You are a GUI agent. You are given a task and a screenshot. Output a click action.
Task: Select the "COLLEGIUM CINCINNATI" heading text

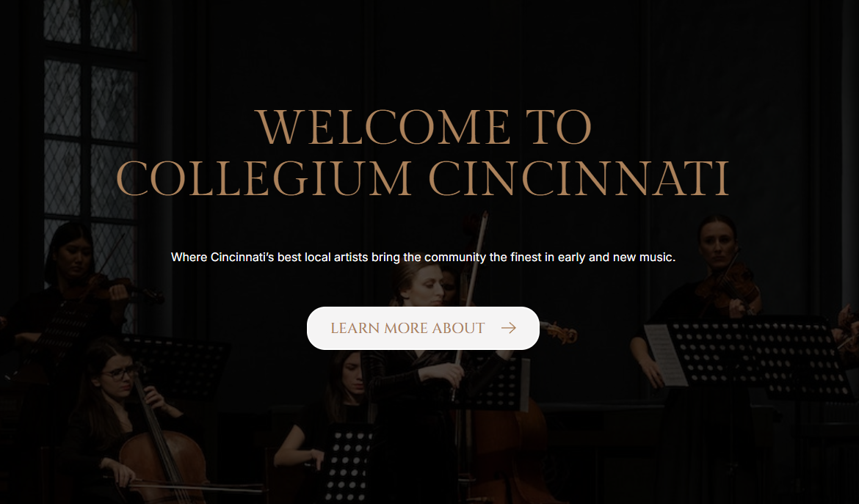pos(422,178)
